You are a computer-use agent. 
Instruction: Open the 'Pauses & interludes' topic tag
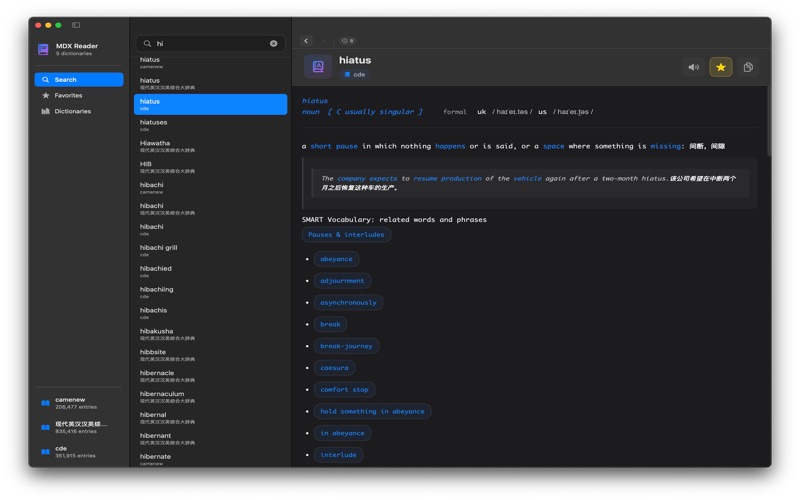346,235
